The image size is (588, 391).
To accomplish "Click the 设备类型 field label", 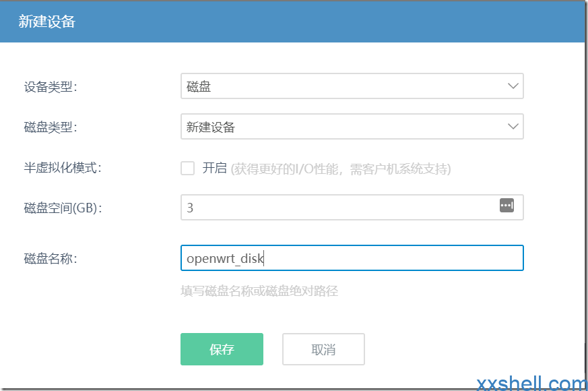I will tap(51, 87).
